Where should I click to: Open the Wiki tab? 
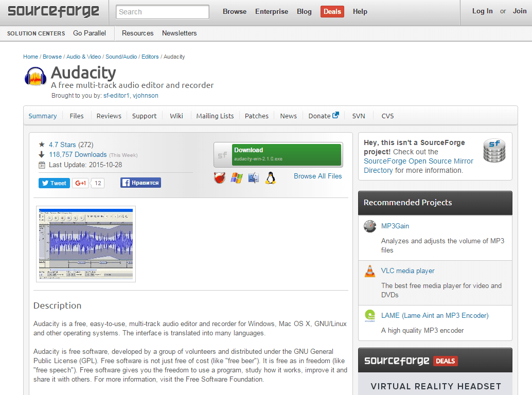(x=176, y=116)
